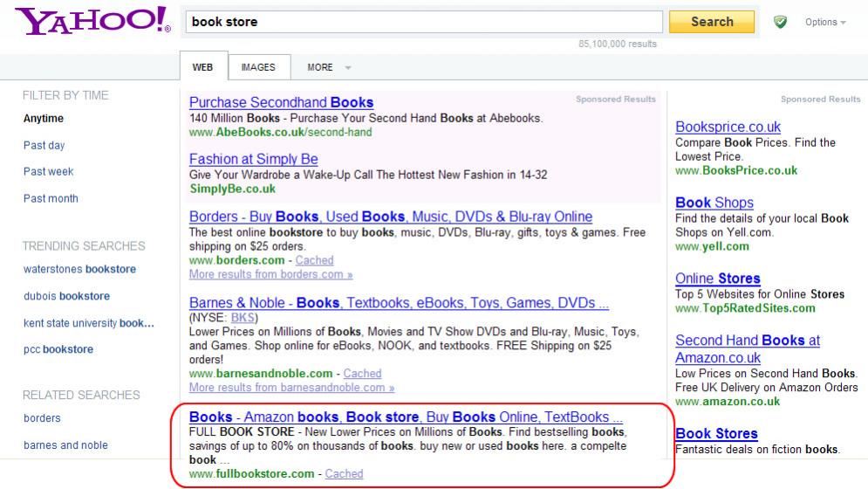
Task: Open Cached link for borders.com
Action: 314,260
